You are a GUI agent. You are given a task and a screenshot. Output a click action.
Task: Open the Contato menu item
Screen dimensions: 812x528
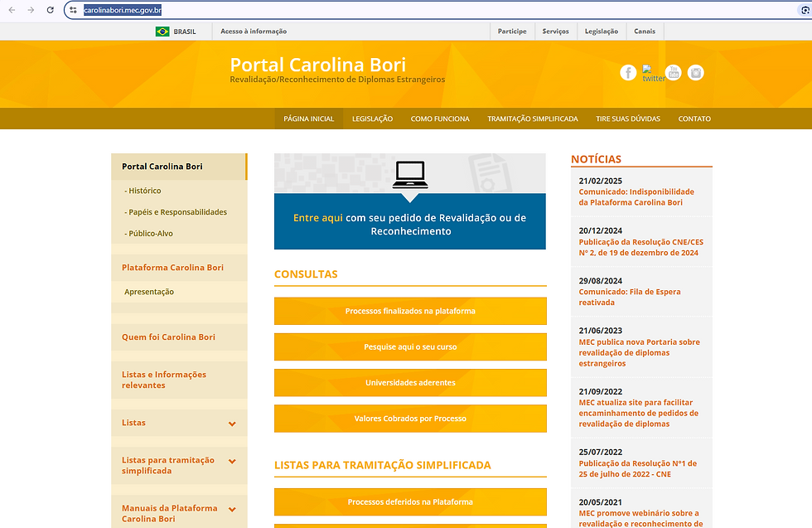pos(694,119)
